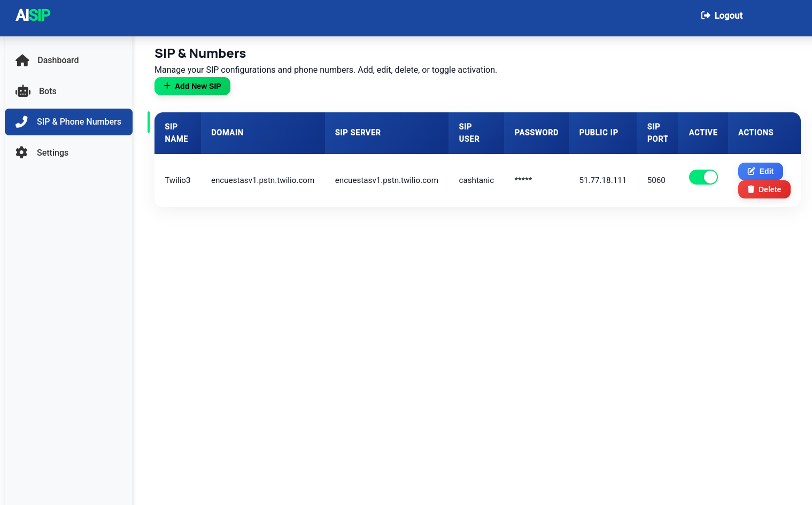812x505 pixels.
Task: Click the masked password value in row
Action: coord(523,180)
